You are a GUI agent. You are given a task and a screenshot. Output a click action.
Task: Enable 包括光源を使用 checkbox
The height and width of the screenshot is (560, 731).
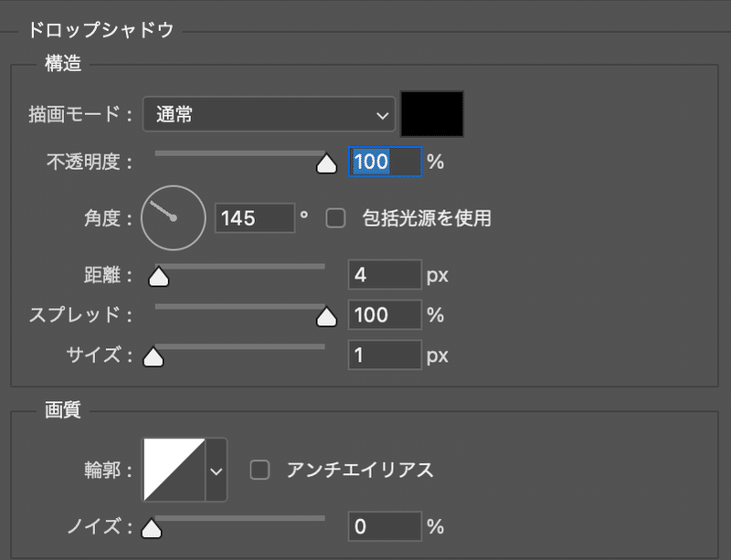pyautogui.click(x=335, y=217)
